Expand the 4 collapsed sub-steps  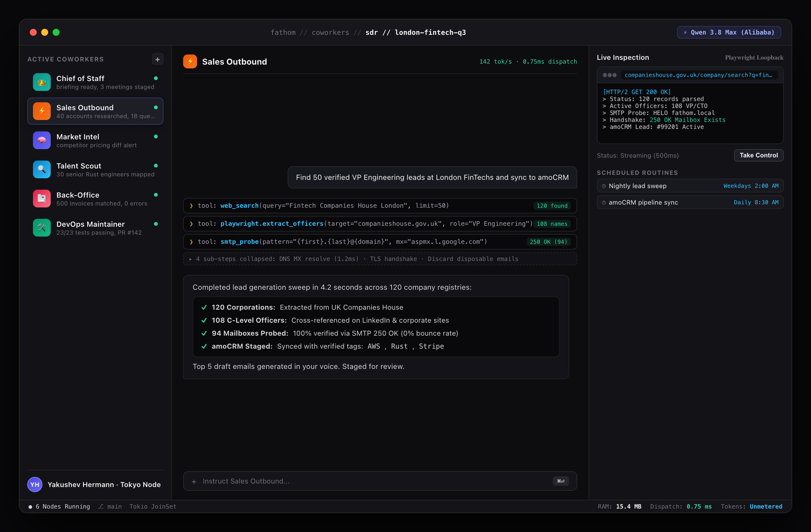(x=380, y=259)
